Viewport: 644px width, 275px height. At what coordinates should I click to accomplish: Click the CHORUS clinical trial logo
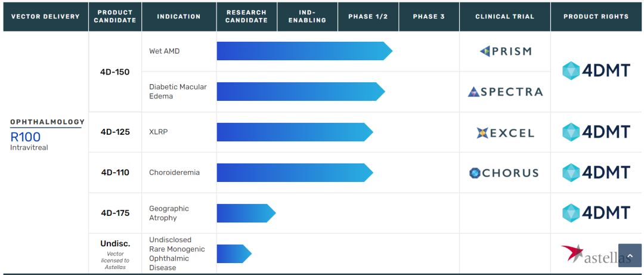click(x=504, y=173)
